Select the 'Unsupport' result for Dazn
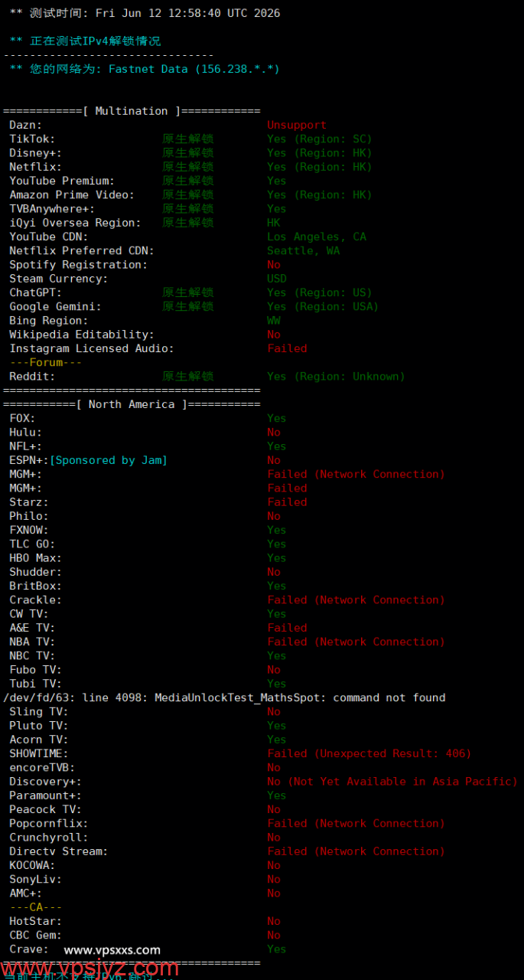 tap(297, 125)
